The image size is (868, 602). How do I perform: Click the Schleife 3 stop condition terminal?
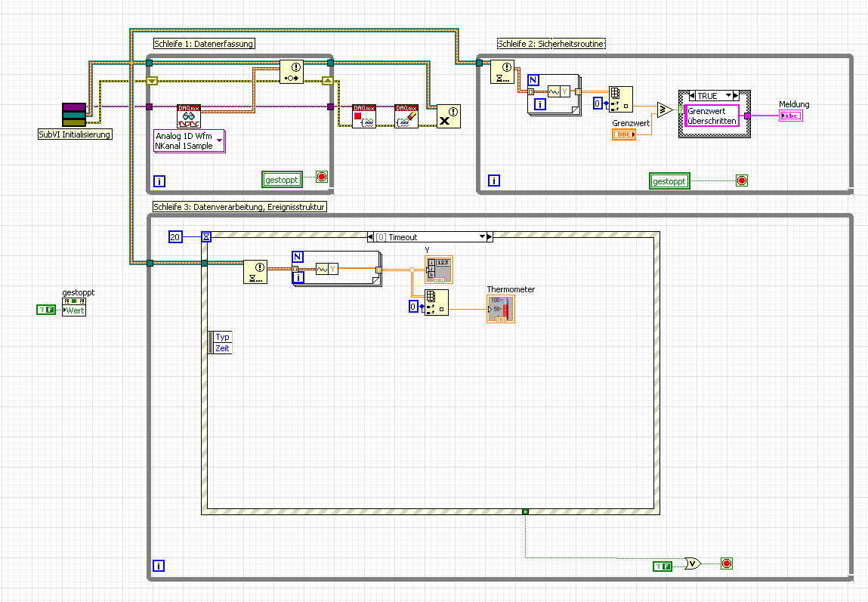(x=727, y=563)
